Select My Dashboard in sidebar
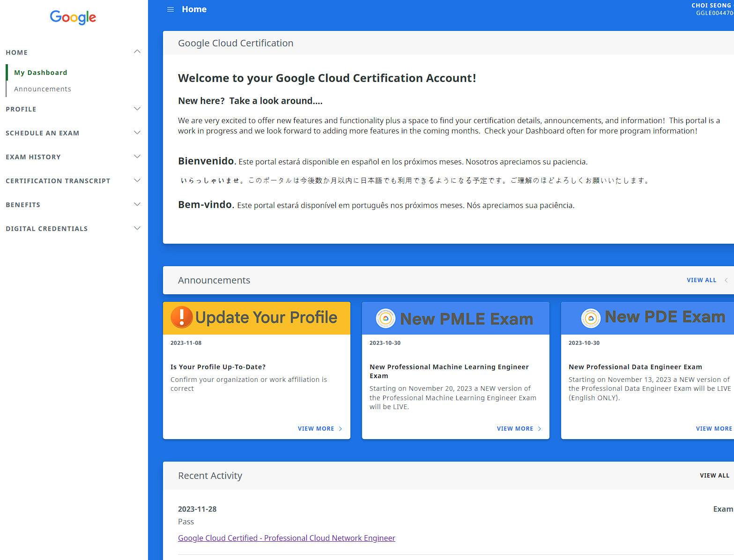Viewport: 734px width, 560px height. [x=41, y=73]
